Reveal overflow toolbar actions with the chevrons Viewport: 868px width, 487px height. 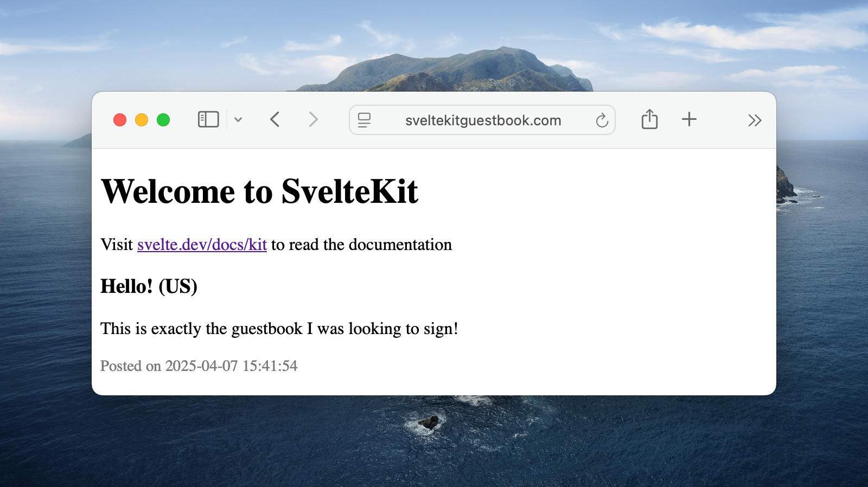point(755,120)
